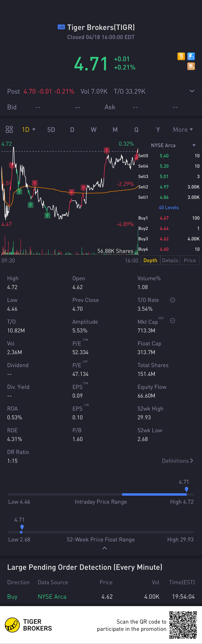Tap the Intraday Price Range marker
This screenshot has height=644, width=202.
187,489
